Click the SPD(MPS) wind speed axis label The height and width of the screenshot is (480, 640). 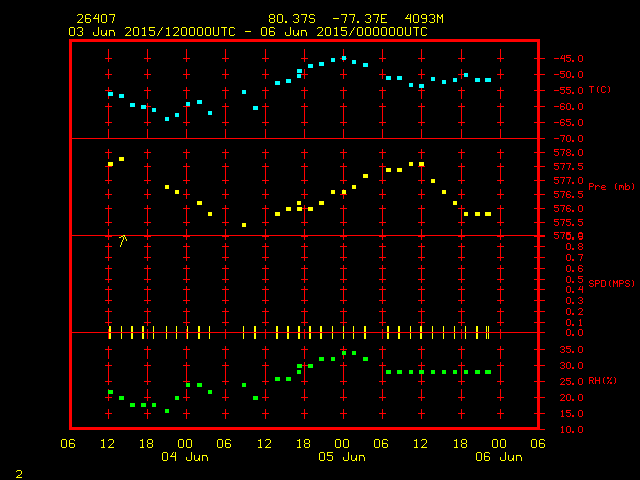(x=611, y=283)
